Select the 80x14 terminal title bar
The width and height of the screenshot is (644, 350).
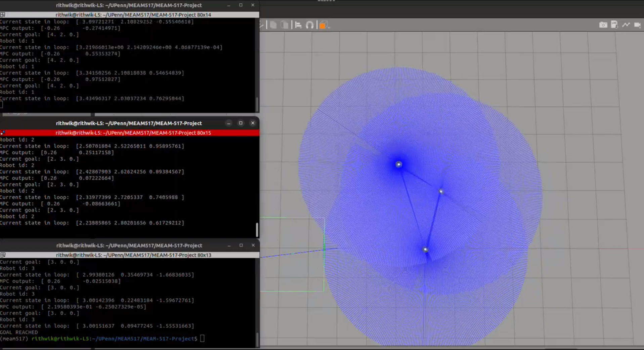point(130,15)
